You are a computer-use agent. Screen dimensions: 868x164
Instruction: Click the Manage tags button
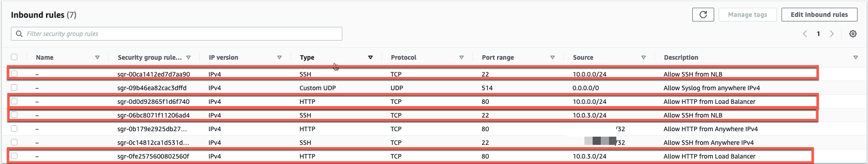tap(747, 15)
